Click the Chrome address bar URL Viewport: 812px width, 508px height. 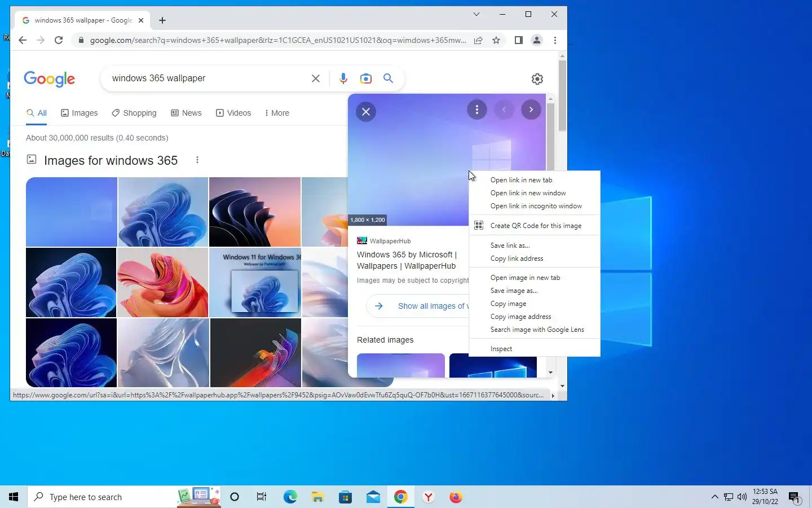point(278,40)
